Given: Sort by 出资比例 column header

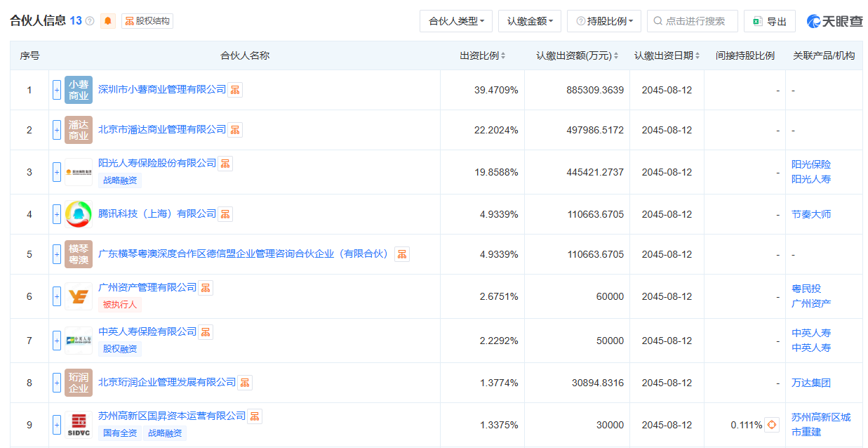Looking at the screenshot, I should (x=482, y=55).
